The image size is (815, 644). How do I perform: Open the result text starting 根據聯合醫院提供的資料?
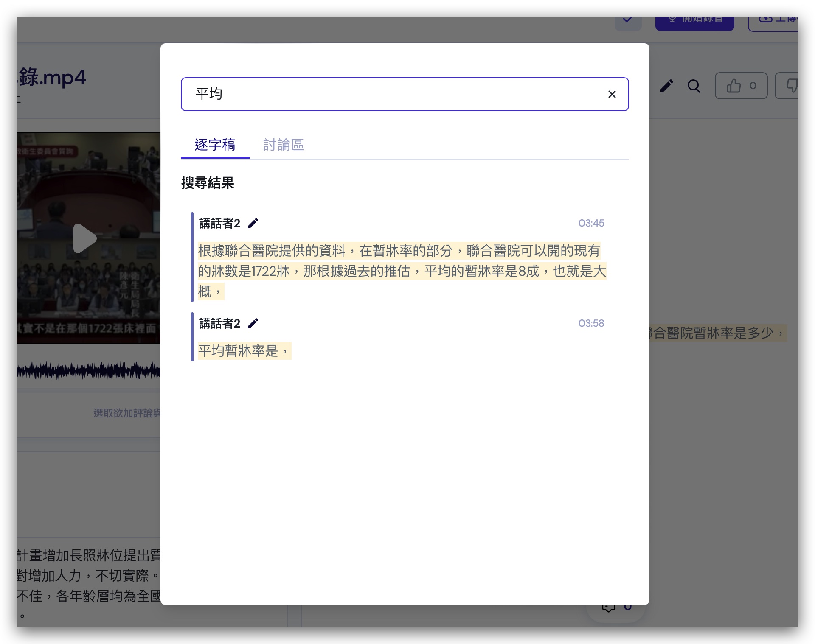402,271
